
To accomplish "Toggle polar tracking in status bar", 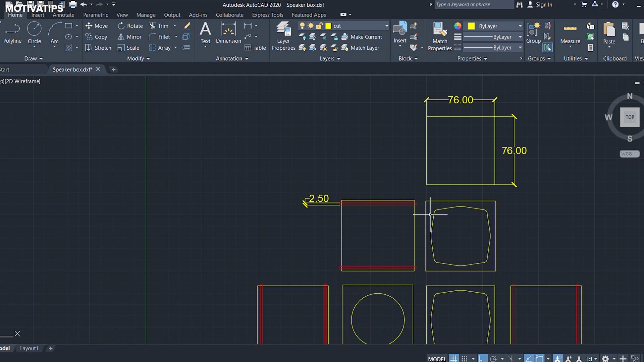I will [x=493, y=359].
